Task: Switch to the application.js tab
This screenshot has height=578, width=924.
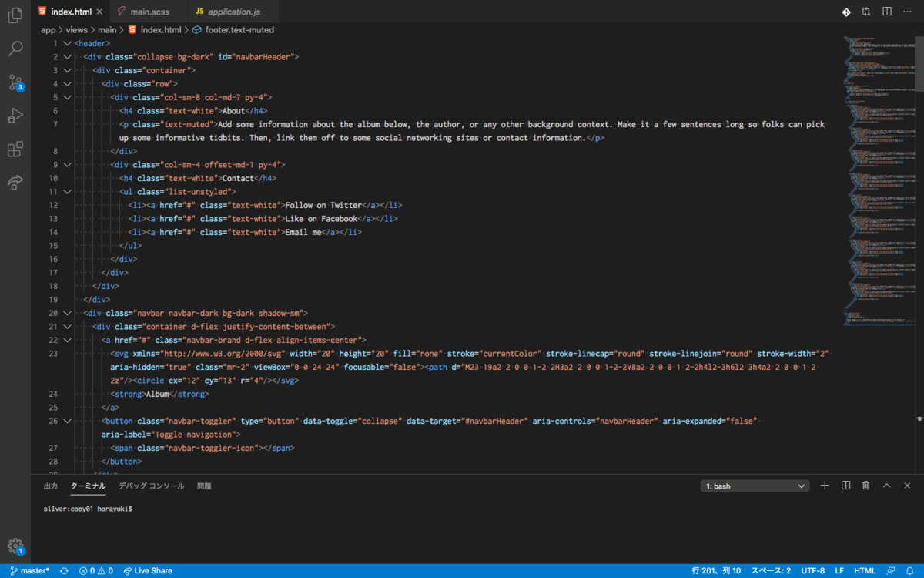Action: 234,12
